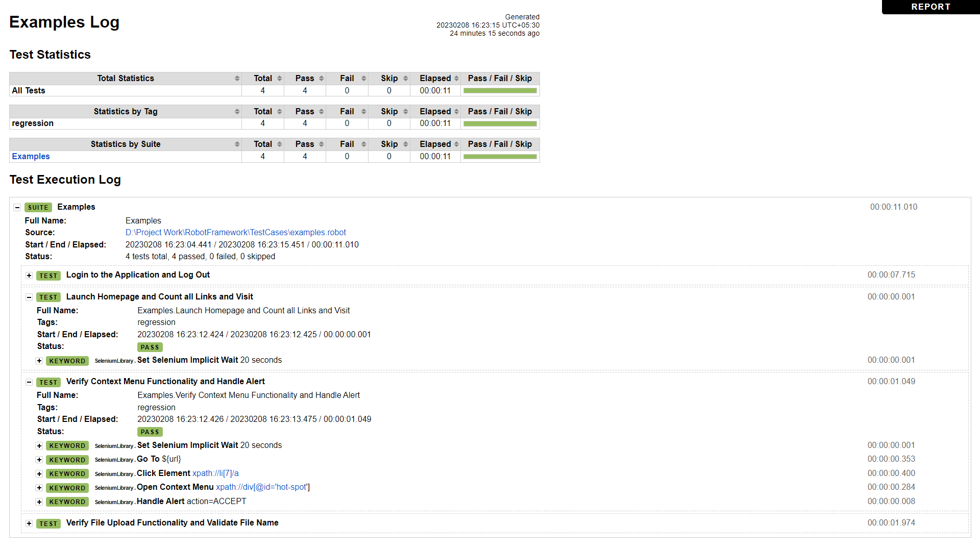Screen dimensions: 980x551
Task: Expand the Set Selenium Implicit Wait keyword
Action: coord(39,361)
